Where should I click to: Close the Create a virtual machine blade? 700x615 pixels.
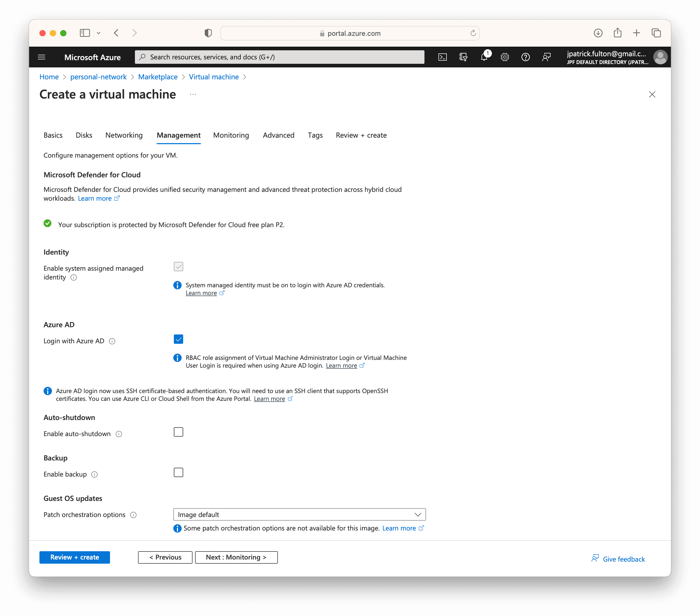click(652, 94)
